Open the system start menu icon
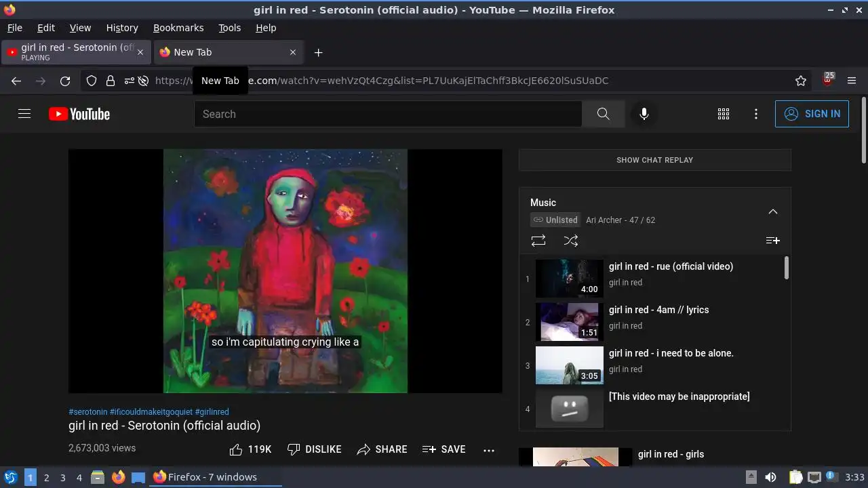The width and height of the screenshot is (868, 488). (x=11, y=477)
